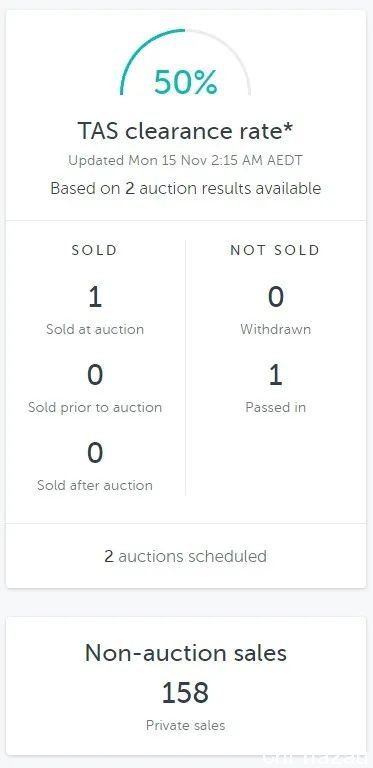Open the Sold prior to auction label
The height and width of the screenshot is (768, 373).
pyautogui.click(x=95, y=408)
